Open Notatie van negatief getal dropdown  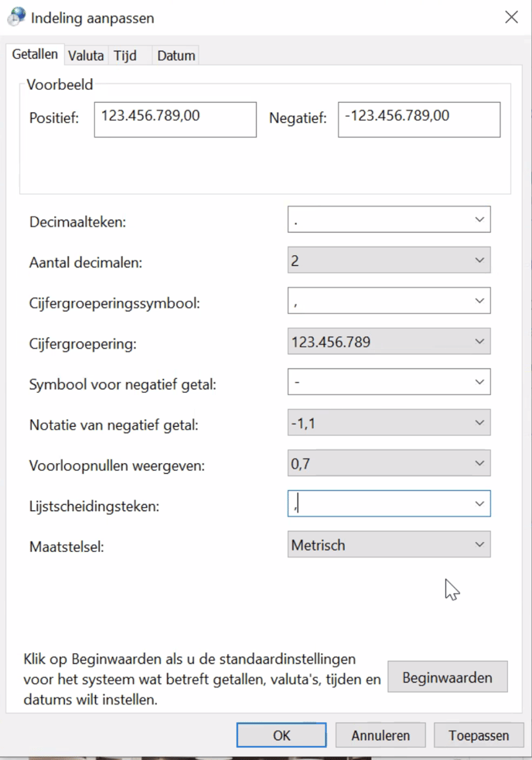coord(479,423)
